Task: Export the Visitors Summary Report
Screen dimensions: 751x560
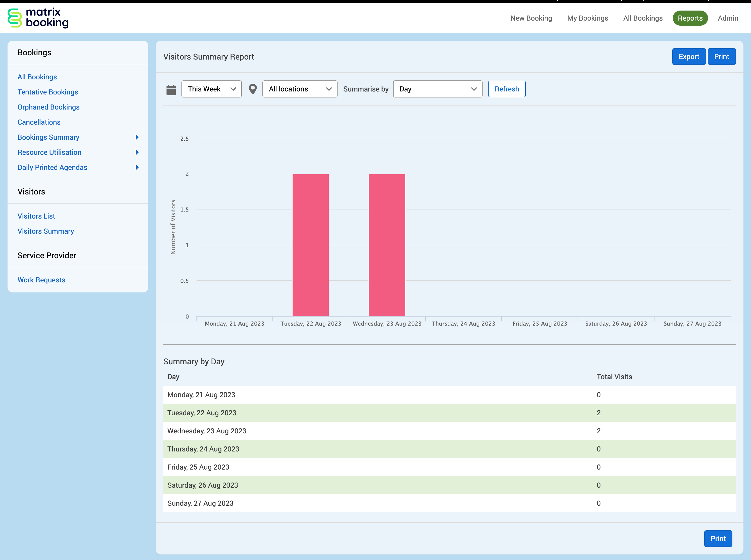Action: pos(689,57)
